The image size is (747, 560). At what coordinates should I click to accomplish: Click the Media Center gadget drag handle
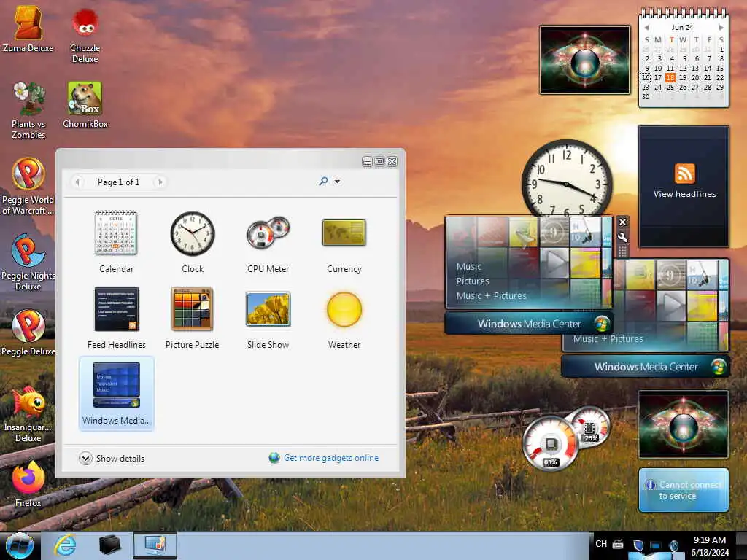(622, 251)
